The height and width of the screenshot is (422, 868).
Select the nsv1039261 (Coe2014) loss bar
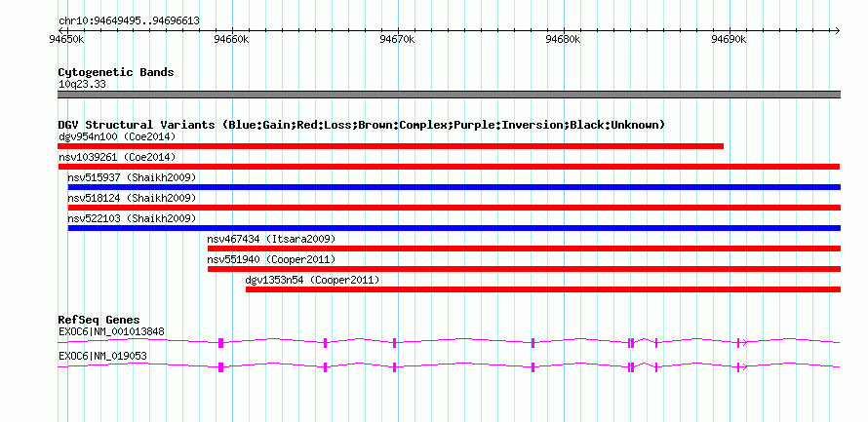tap(449, 167)
